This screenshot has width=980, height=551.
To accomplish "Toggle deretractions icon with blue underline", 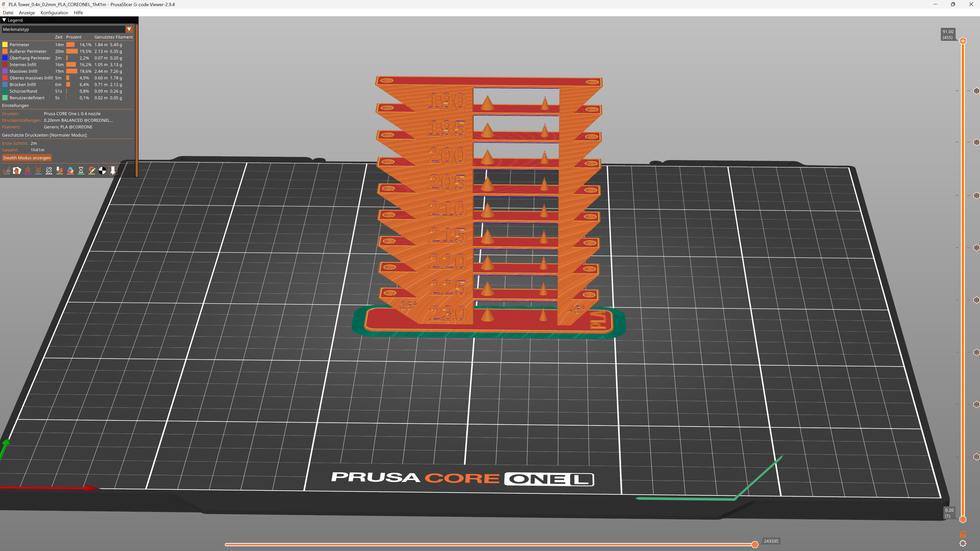I will tap(38, 171).
